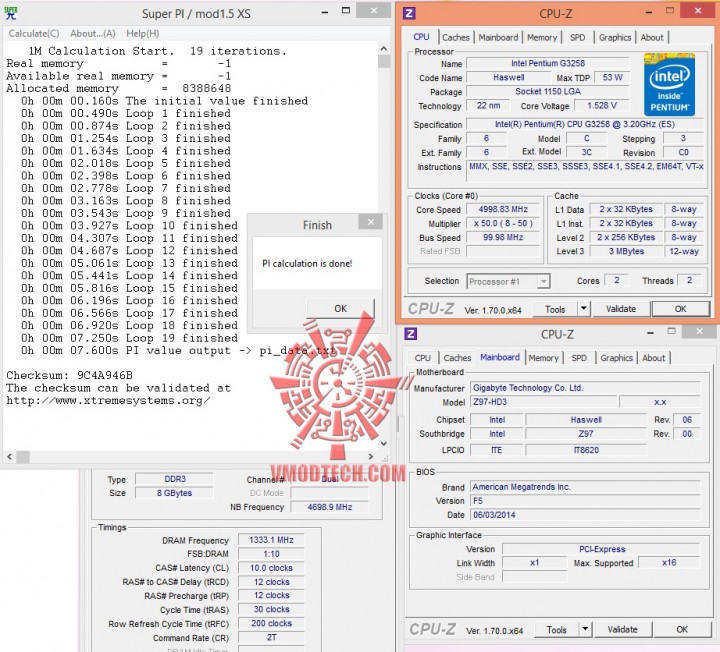Open Caches tab in lower CPU-Z window
The height and width of the screenshot is (652, 720).
[457, 358]
